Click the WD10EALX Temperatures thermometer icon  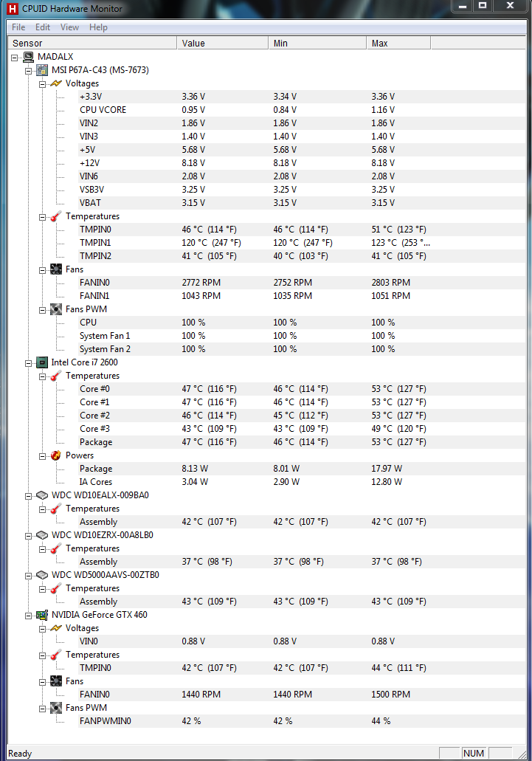56,509
